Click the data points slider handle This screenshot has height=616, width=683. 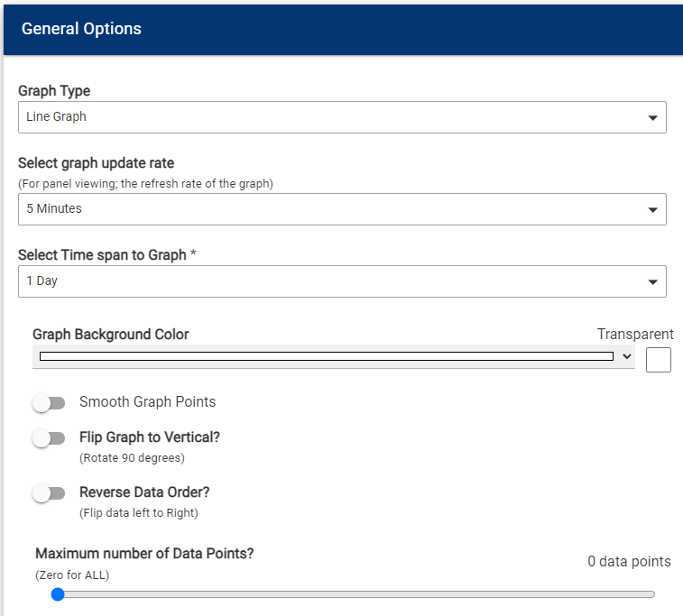58,594
